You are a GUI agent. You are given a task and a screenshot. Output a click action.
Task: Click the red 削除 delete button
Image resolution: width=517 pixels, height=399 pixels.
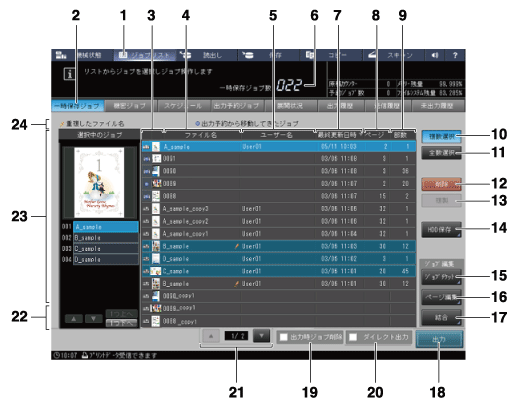click(441, 184)
